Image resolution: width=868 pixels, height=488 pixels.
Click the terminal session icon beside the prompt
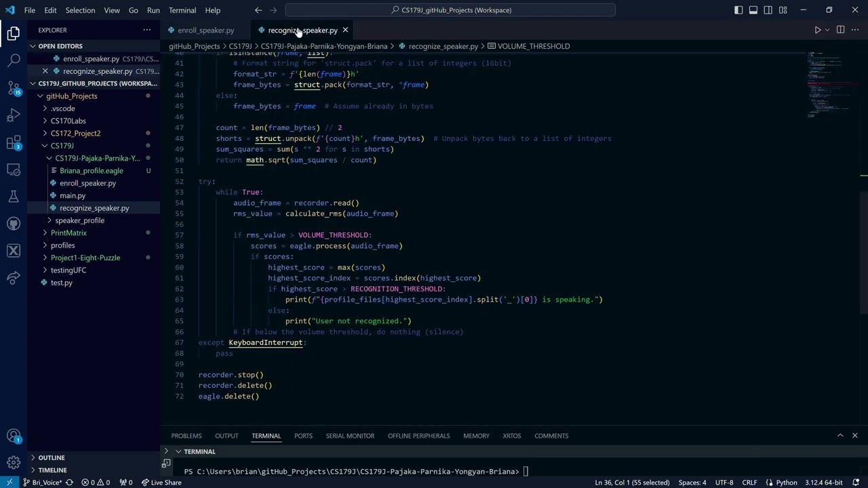(x=166, y=464)
